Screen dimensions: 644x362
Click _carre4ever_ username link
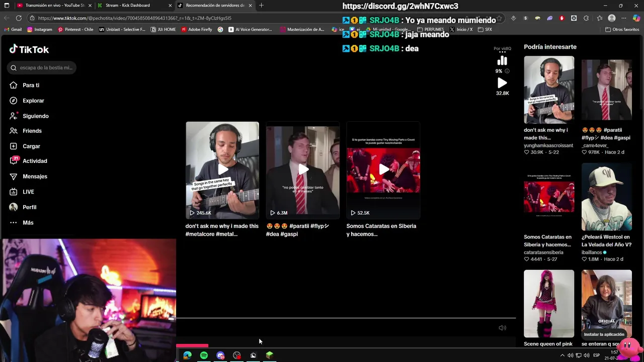coord(595,145)
